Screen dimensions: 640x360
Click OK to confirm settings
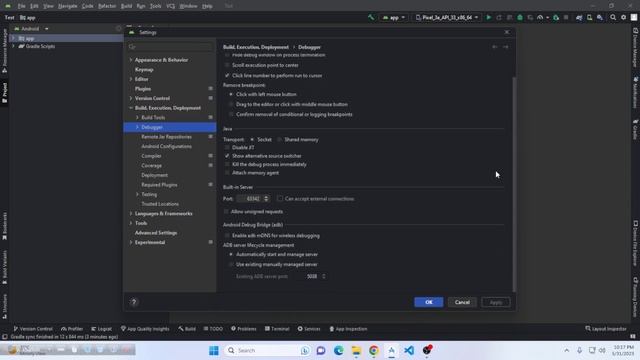(429, 302)
